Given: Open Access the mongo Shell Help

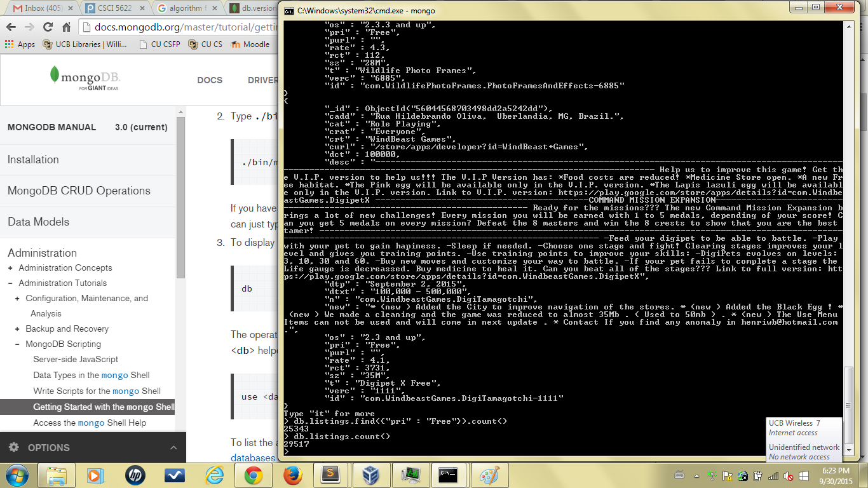Looking at the screenshot, I should coord(90,423).
